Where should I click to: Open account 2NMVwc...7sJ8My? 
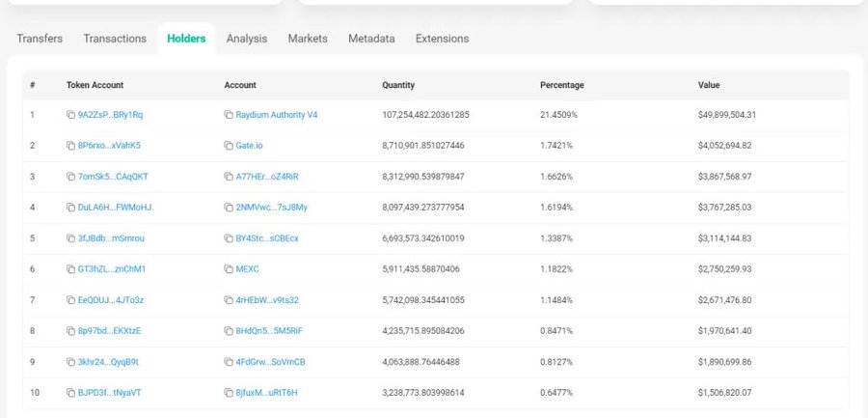pyautogui.click(x=272, y=208)
